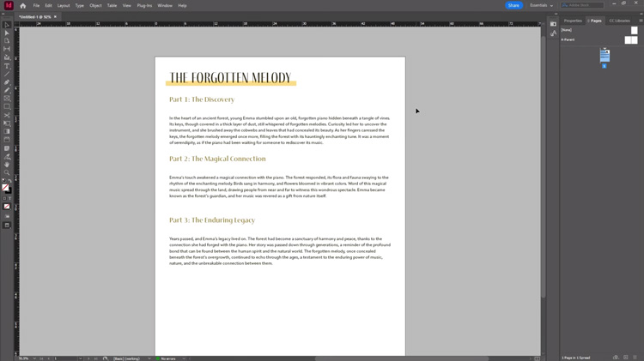Select the Scissors tool
644x361 pixels.
(x=7, y=115)
